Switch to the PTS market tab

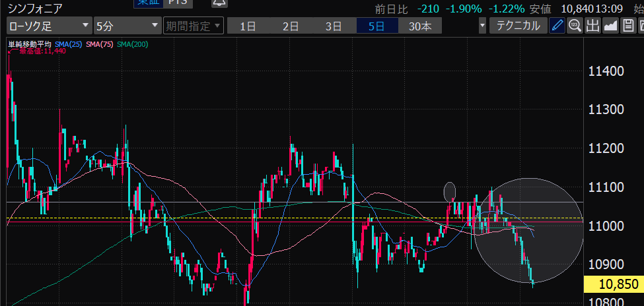(x=177, y=3)
